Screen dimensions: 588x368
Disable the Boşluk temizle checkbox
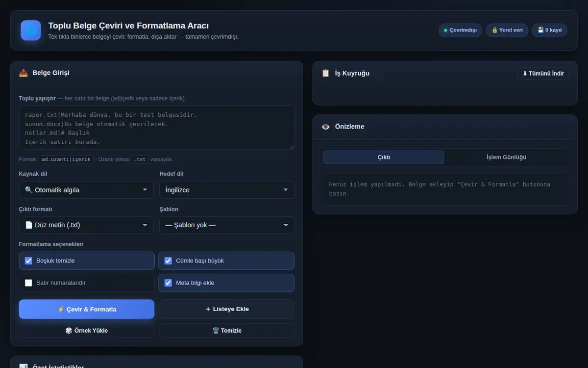pyautogui.click(x=28, y=261)
